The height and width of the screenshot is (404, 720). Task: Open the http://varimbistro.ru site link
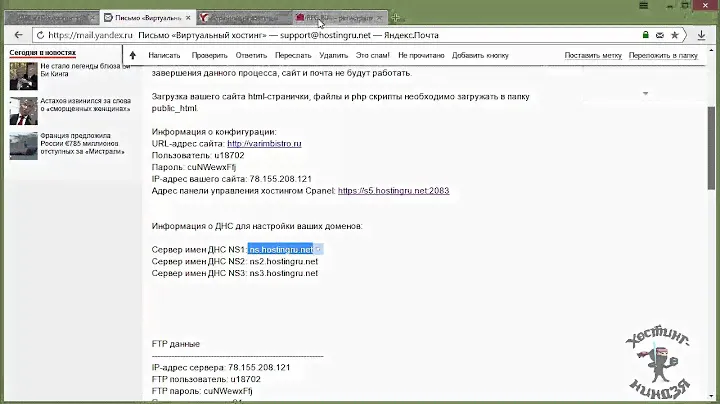click(x=264, y=144)
